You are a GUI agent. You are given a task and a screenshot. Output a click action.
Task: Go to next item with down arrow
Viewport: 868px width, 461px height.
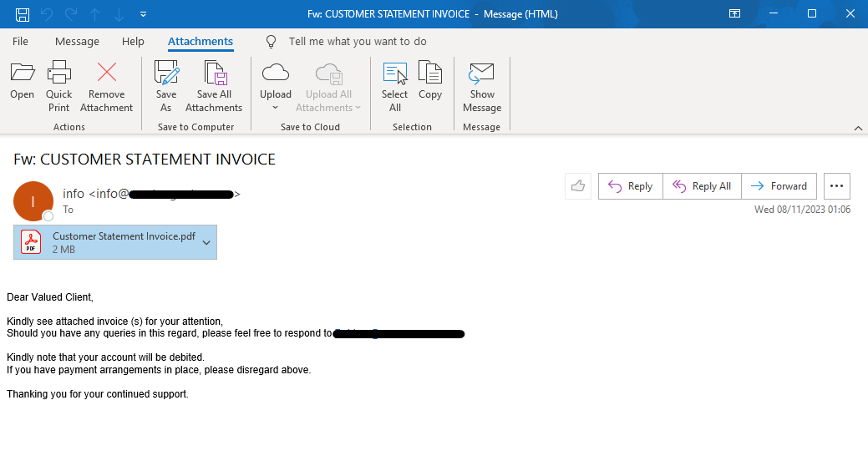point(119,14)
